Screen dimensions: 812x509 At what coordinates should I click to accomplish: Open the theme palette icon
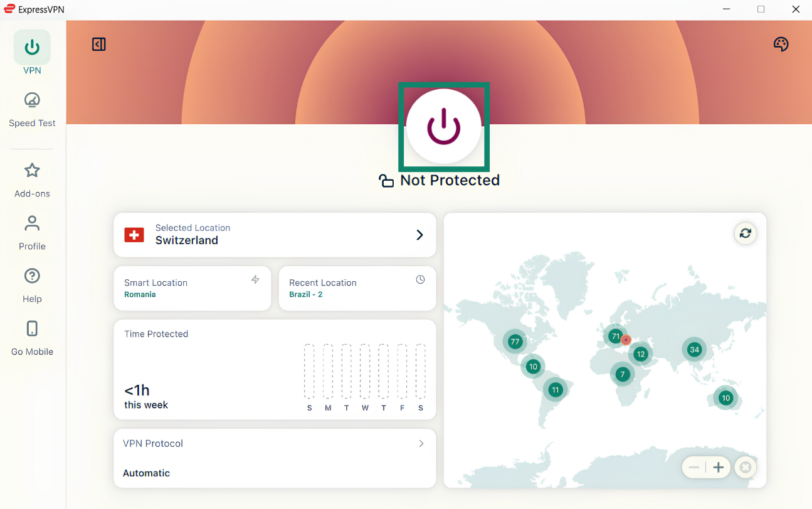pyautogui.click(x=781, y=44)
